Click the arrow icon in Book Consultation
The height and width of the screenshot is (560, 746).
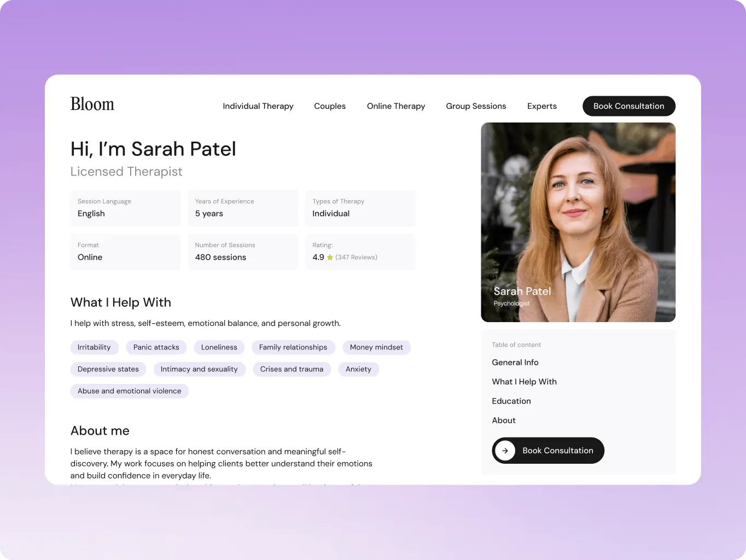[505, 451]
